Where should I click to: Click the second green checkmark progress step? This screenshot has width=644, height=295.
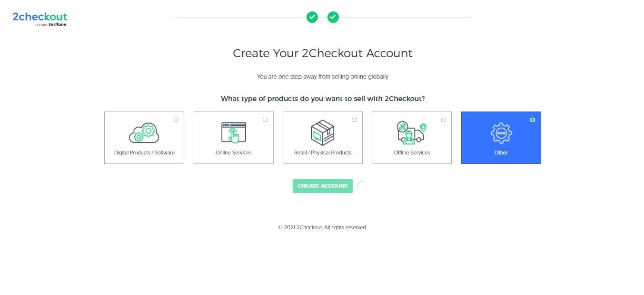click(333, 17)
